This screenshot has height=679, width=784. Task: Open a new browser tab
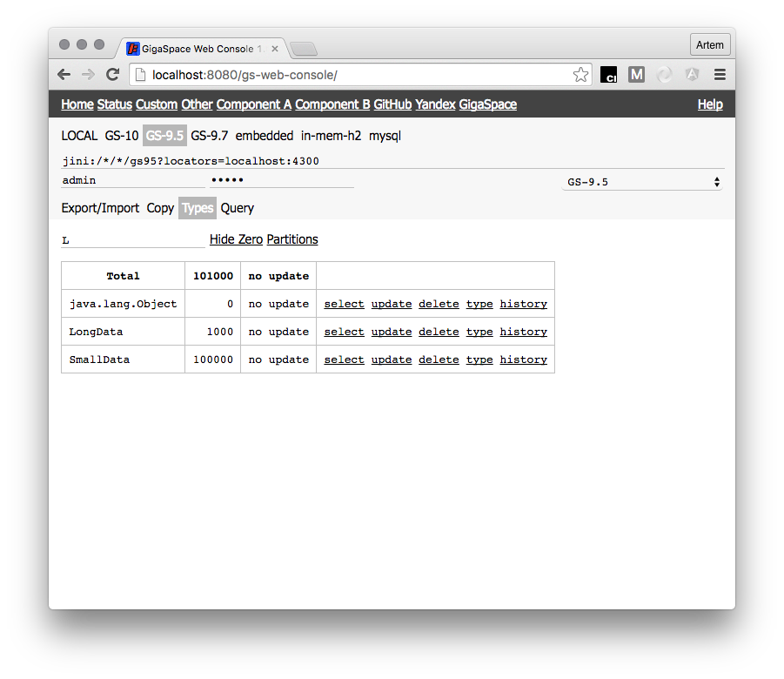pos(304,49)
